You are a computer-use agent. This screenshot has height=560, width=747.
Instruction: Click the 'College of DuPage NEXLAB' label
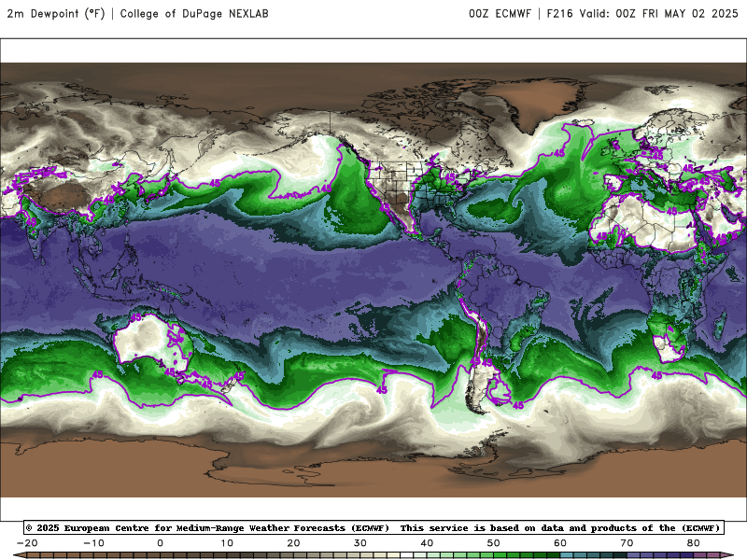tap(194, 14)
